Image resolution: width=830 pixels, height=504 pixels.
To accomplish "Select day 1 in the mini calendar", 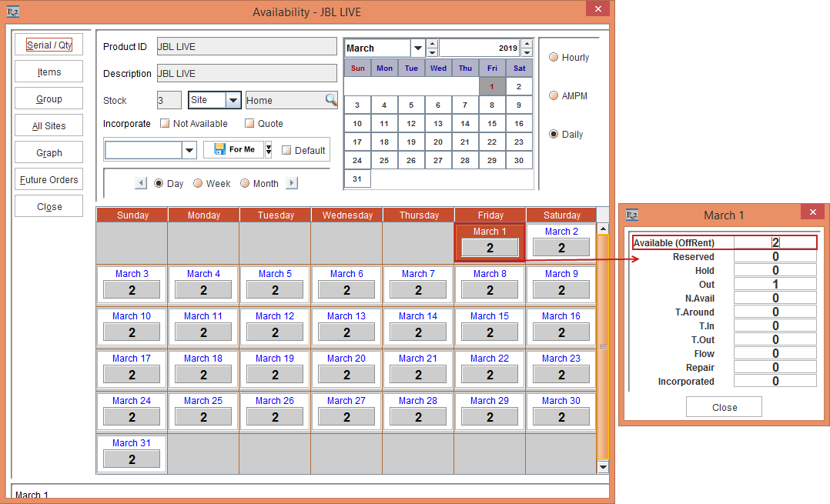I will [492, 87].
